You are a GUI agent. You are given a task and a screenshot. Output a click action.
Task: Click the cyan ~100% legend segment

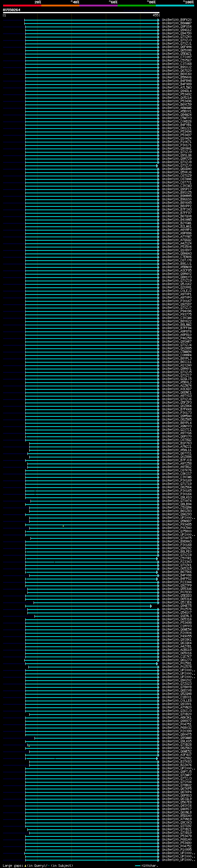(175, 6)
